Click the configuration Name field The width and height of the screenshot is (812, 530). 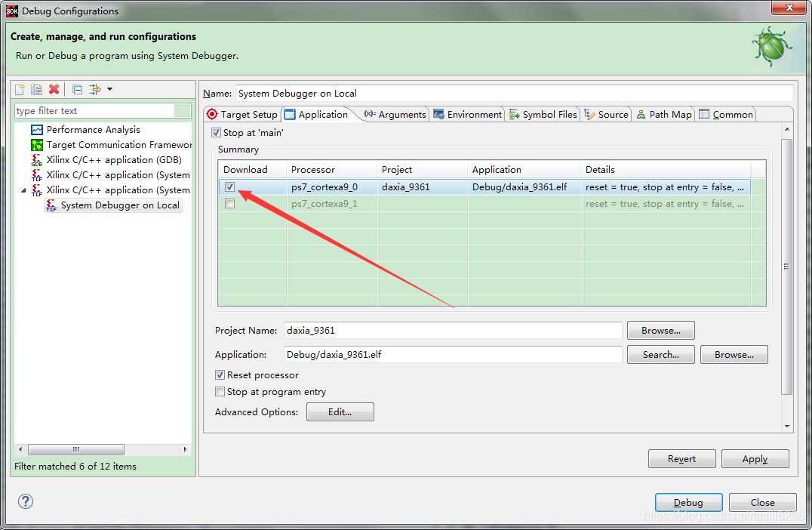pos(514,94)
